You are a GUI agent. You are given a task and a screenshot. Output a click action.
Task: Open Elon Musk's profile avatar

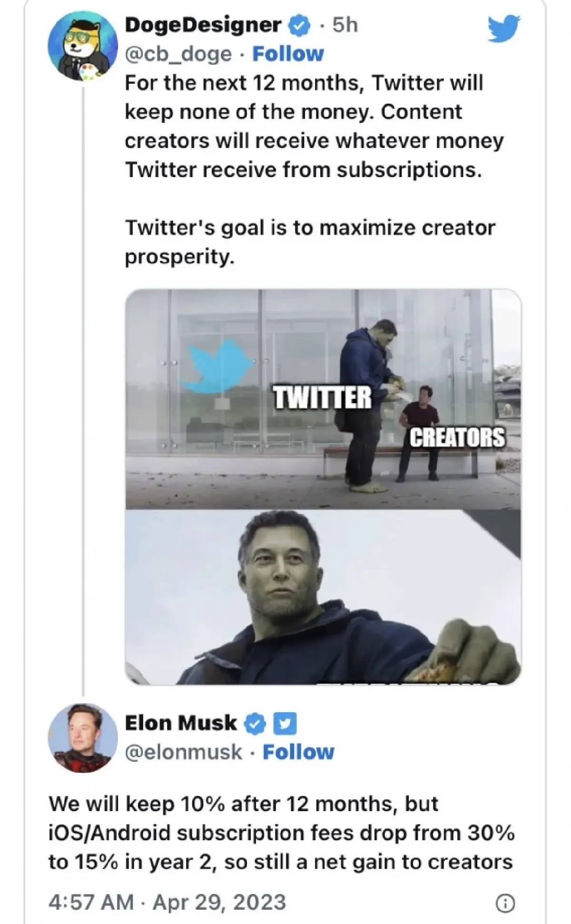(82, 738)
